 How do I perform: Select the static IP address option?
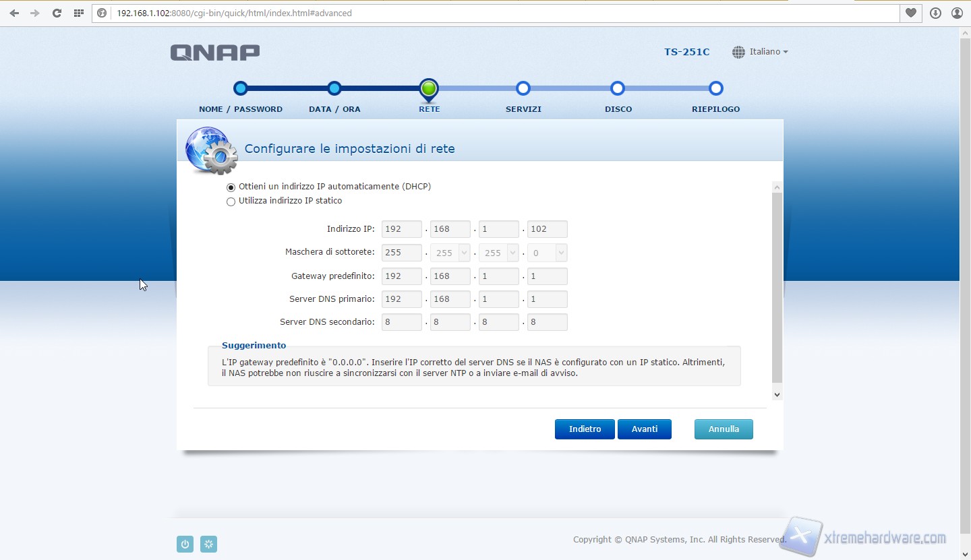point(231,201)
